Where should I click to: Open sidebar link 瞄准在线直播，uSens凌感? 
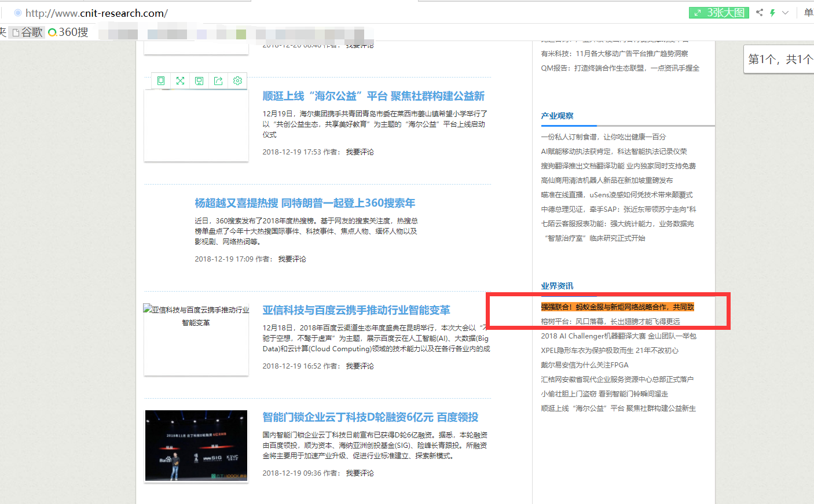click(x=617, y=195)
